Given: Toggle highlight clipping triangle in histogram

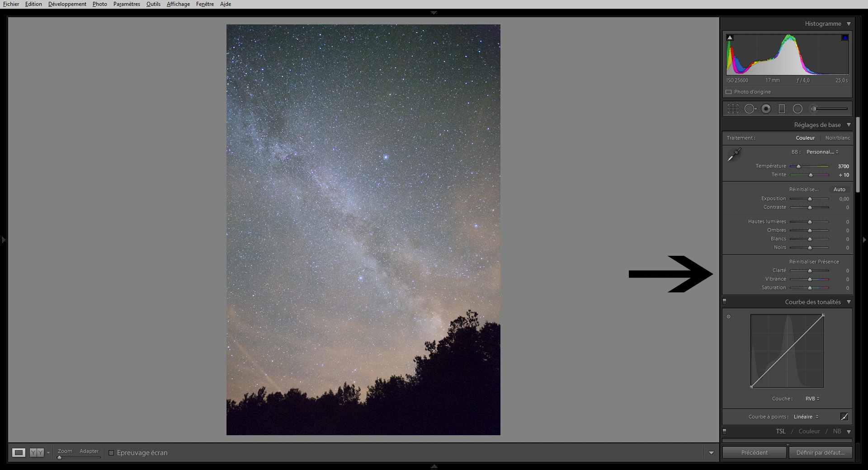Looking at the screenshot, I should coord(845,38).
